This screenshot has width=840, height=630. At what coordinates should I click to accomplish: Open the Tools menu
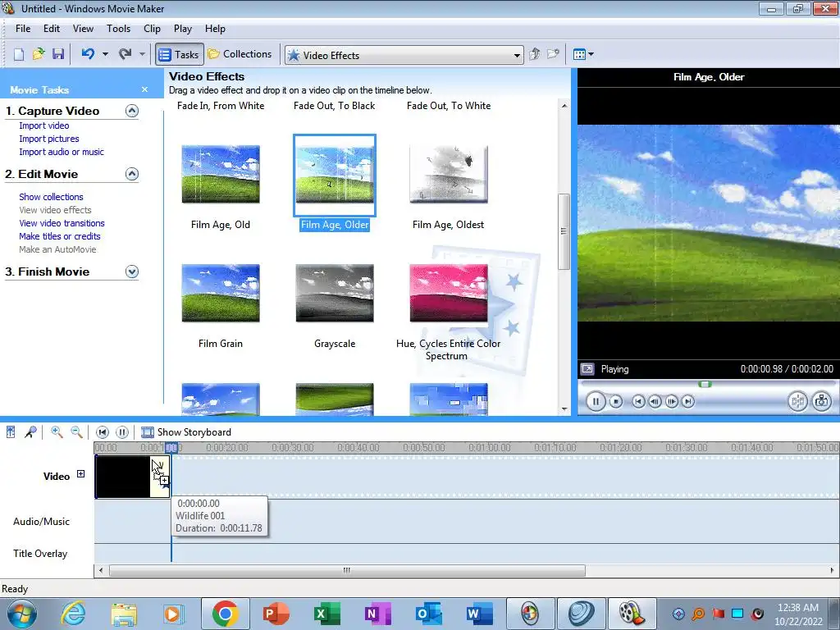click(x=118, y=29)
